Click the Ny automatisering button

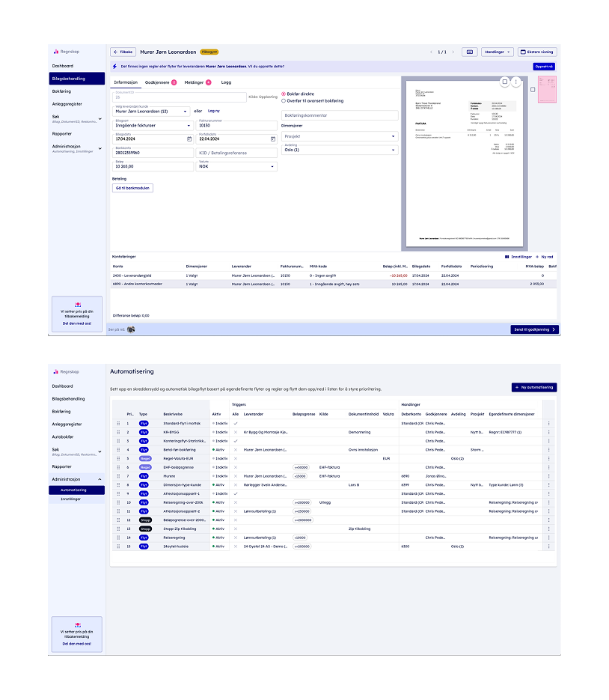(x=534, y=388)
